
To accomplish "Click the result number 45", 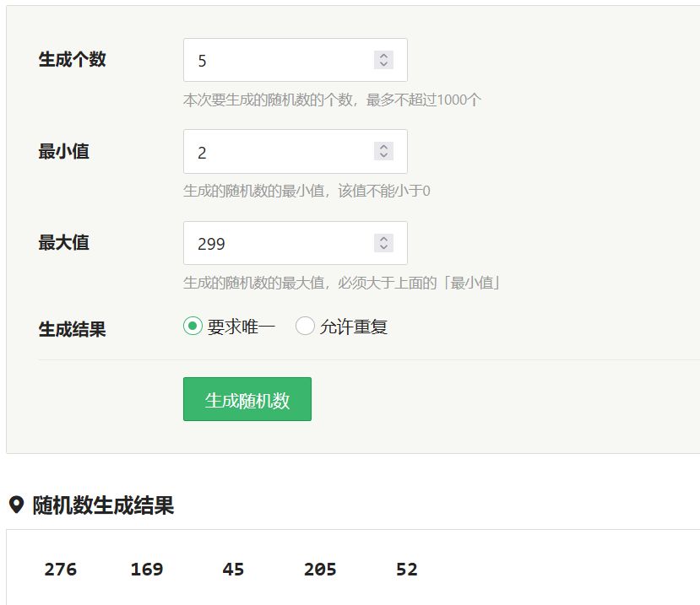I will tap(233, 570).
